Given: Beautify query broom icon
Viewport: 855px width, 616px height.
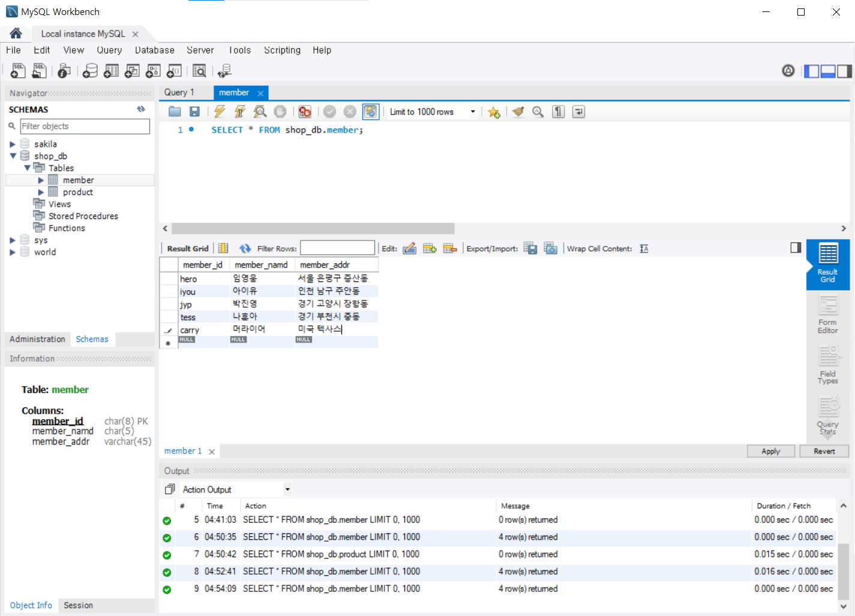Looking at the screenshot, I should click(x=518, y=112).
